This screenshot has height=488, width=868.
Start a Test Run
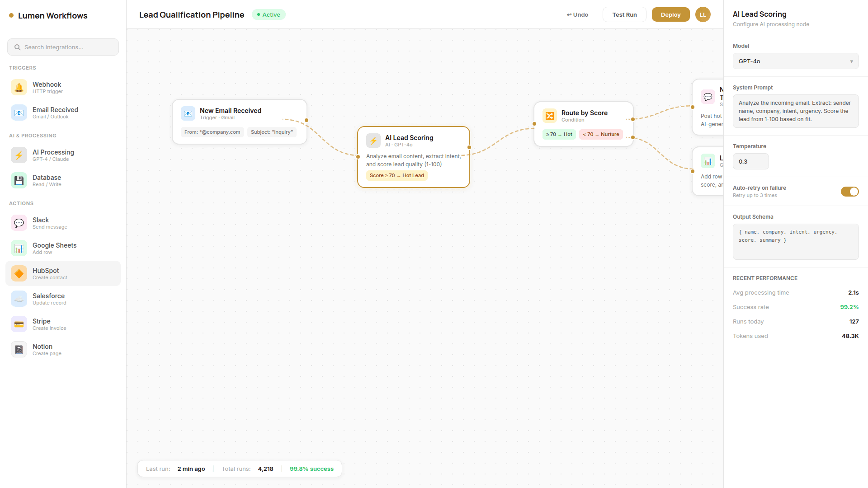624,14
